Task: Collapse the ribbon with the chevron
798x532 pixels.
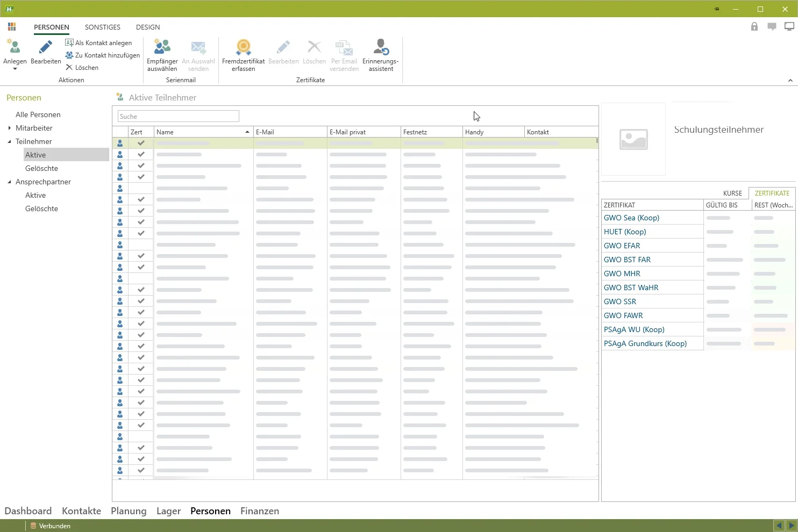Action: pyautogui.click(x=790, y=81)
